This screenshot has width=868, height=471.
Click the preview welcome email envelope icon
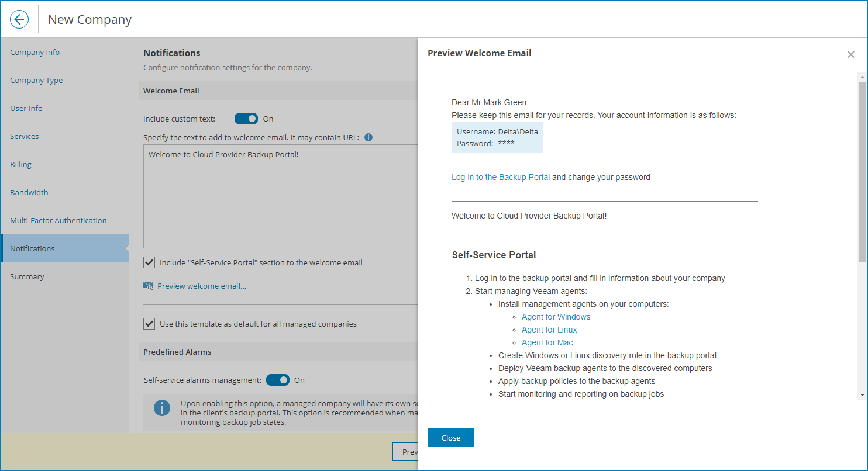pos(148,286)
